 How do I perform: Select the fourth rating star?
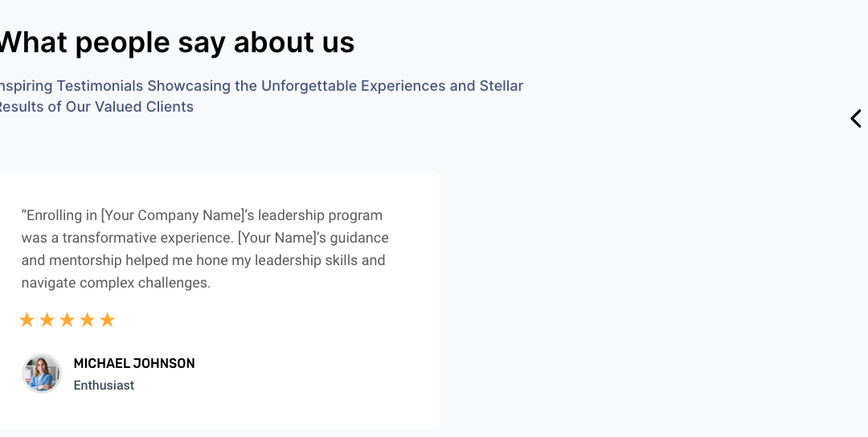click(87, 321)
